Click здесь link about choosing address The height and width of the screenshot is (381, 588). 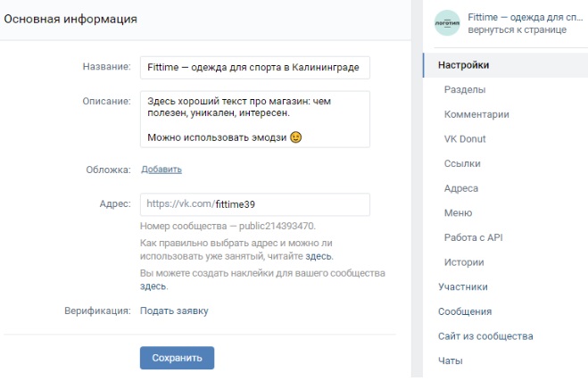[x=319, y=256]
